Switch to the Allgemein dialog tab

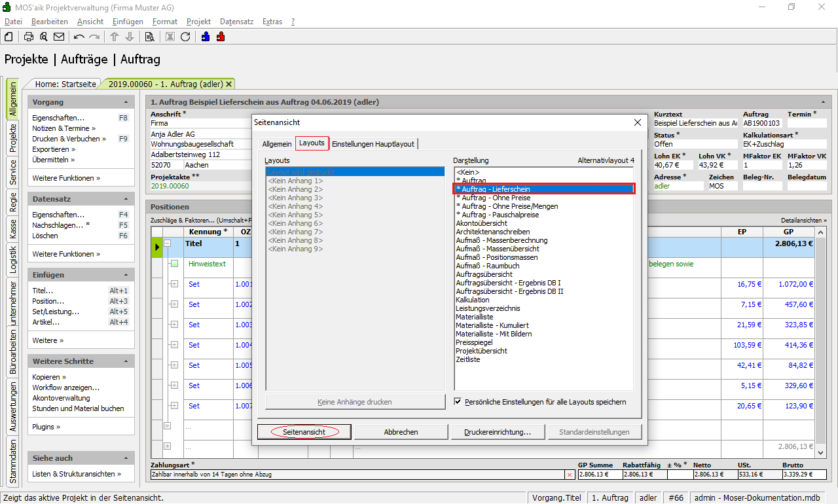pyautogui.click(x=277, y=143)
